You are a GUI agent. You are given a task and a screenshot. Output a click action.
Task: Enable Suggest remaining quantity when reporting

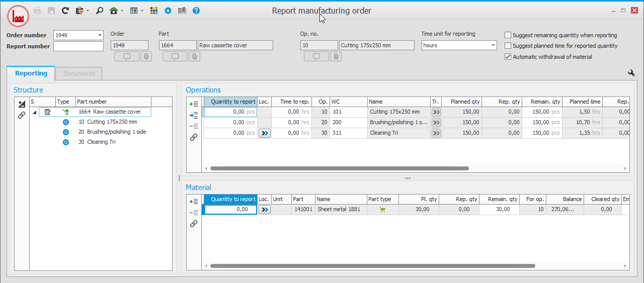[x=508, y=35]
